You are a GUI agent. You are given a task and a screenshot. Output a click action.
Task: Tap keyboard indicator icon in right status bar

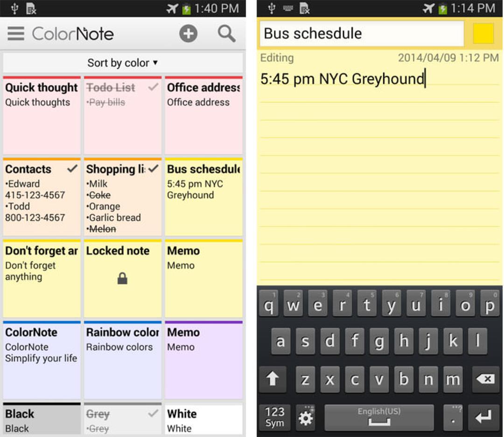(x=288, y=8)
